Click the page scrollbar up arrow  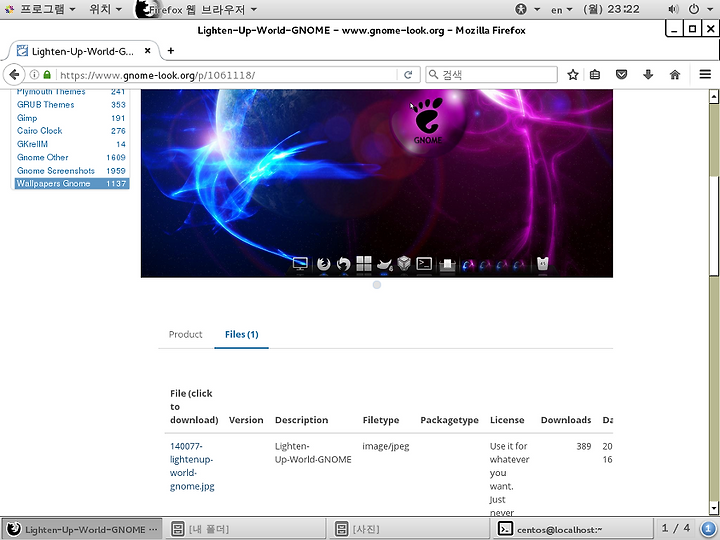point(713,96)
